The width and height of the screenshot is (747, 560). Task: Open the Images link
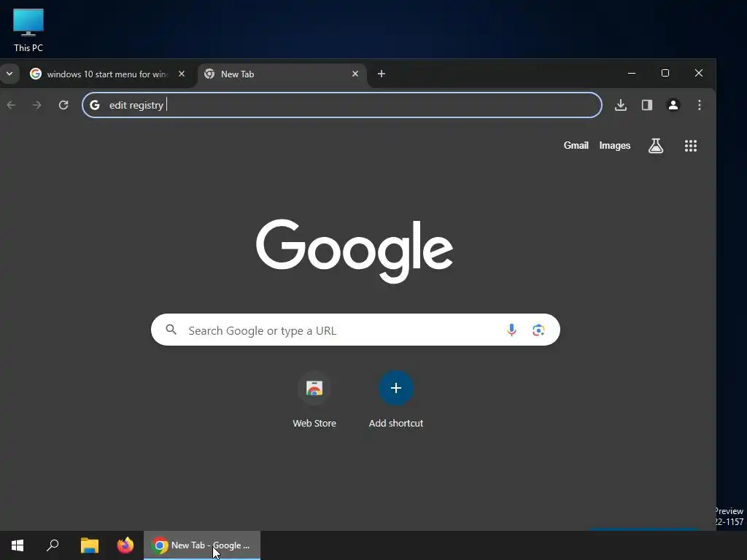pos(614,146)
